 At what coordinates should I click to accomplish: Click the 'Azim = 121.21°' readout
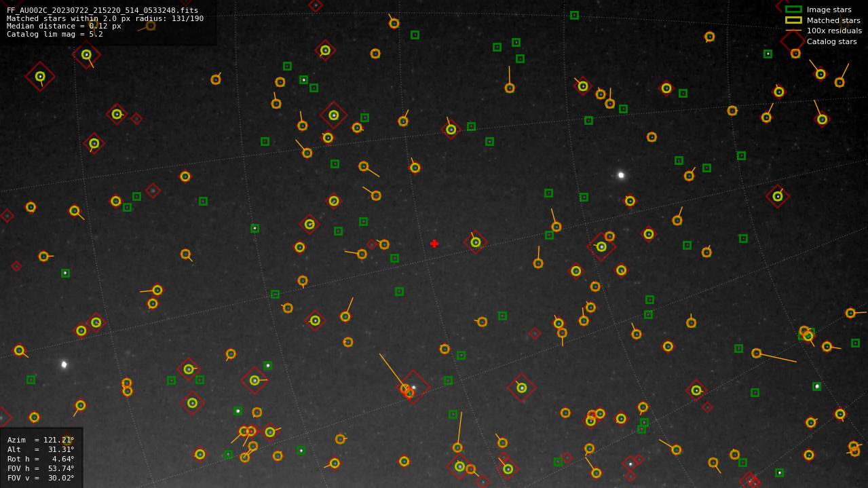(x=41, y=440)
